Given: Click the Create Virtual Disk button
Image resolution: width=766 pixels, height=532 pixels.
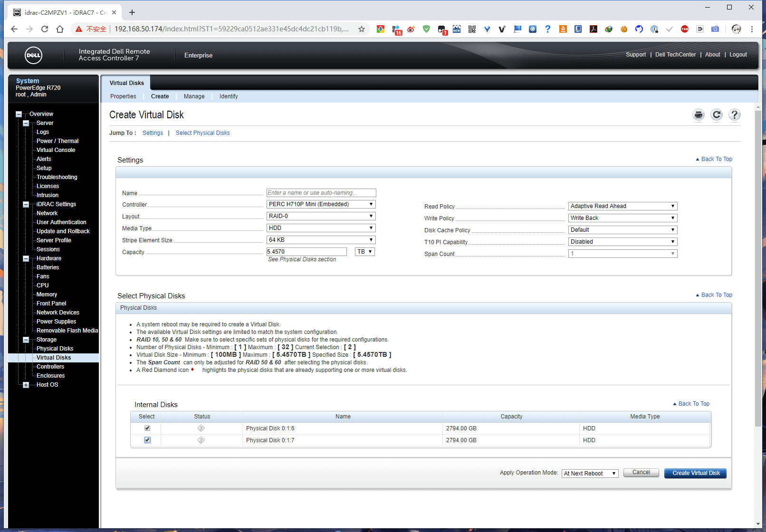Looking at the screenshot, I should click(695, 473).
